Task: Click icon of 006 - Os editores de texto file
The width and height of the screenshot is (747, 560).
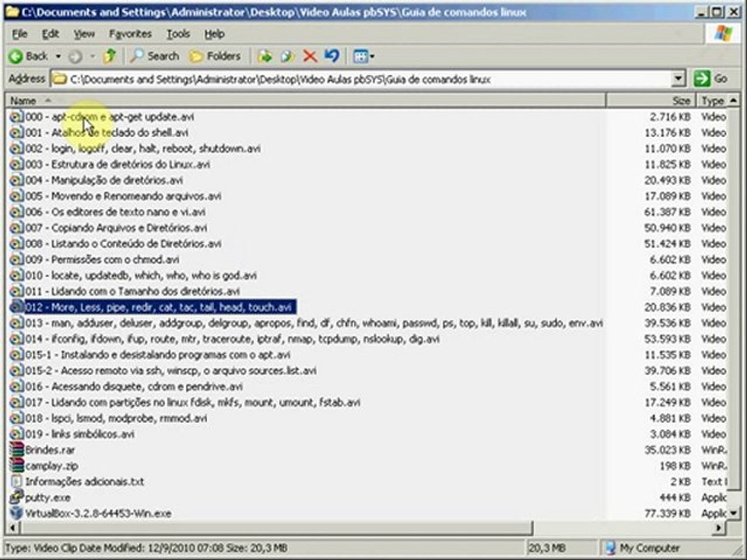Action: [16, 212]
